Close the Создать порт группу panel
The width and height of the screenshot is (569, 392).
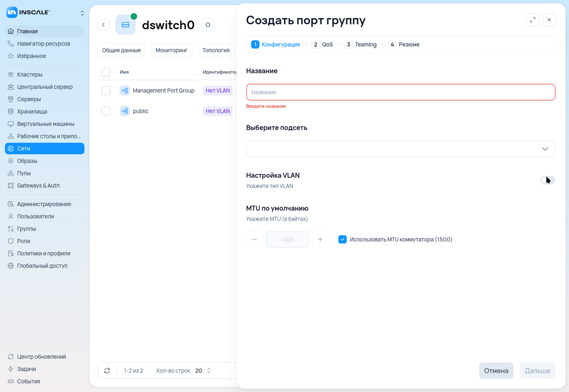click(549, 20)
